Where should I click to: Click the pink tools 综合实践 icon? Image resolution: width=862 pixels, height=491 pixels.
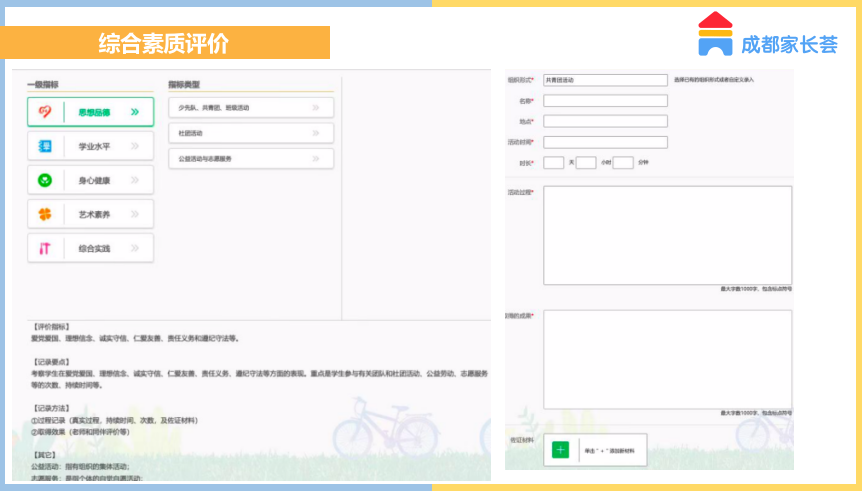tap(45, 248)
